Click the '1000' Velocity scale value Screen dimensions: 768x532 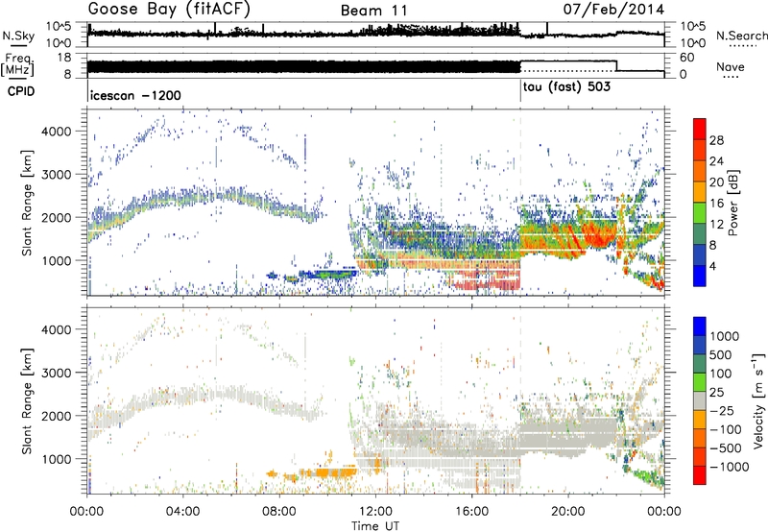(725, 336)
